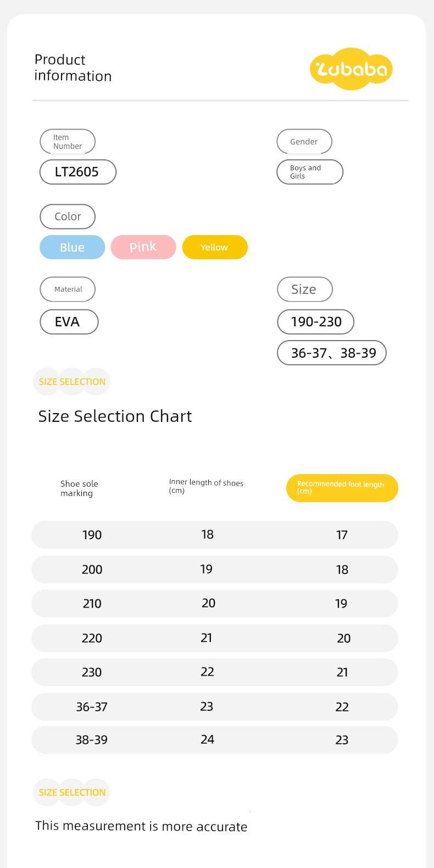
Task: Pick the Yellow color pill
Action: [x=215, y=247]
